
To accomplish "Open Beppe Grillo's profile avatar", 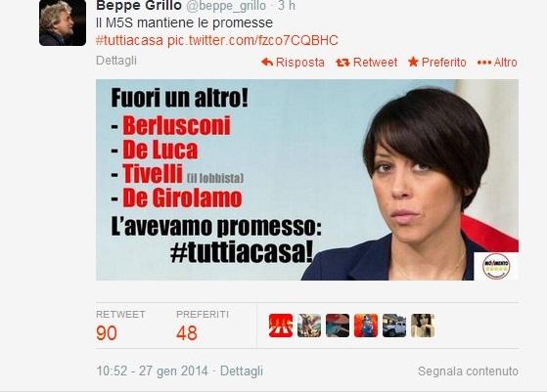I will tap(63, 22).
